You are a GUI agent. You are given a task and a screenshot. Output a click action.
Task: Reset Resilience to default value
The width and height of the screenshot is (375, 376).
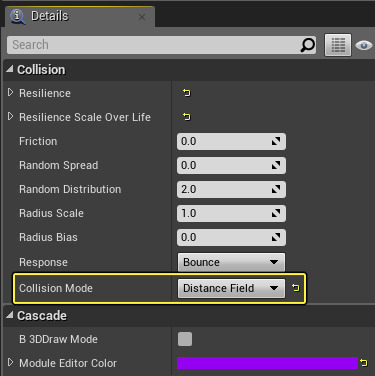click(x=186, y=93)
